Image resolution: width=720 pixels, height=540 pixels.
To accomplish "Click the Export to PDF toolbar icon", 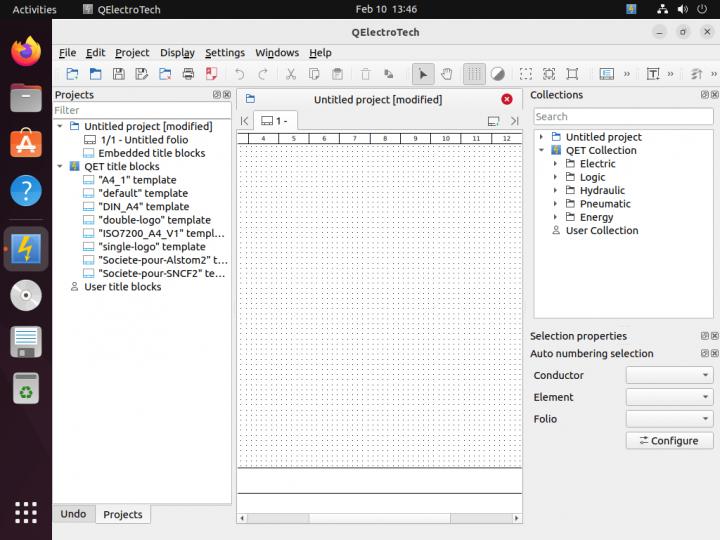I will [211, 74].
